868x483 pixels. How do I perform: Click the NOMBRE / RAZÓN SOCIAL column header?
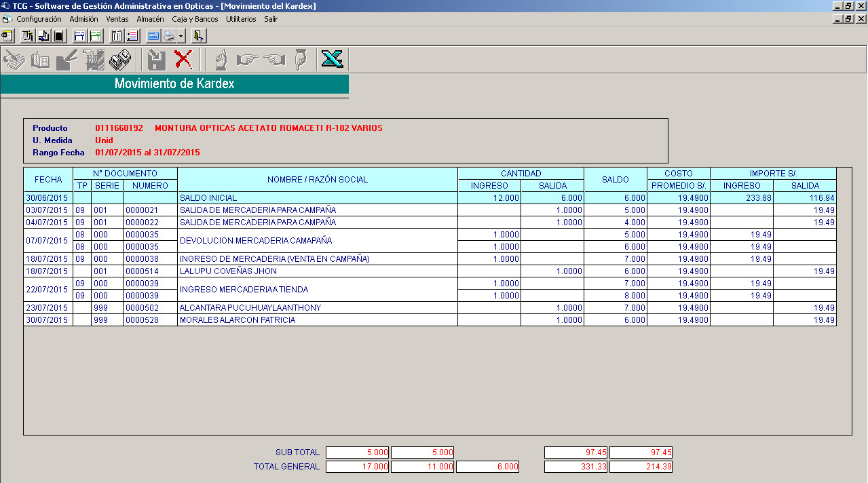[317, 180]
